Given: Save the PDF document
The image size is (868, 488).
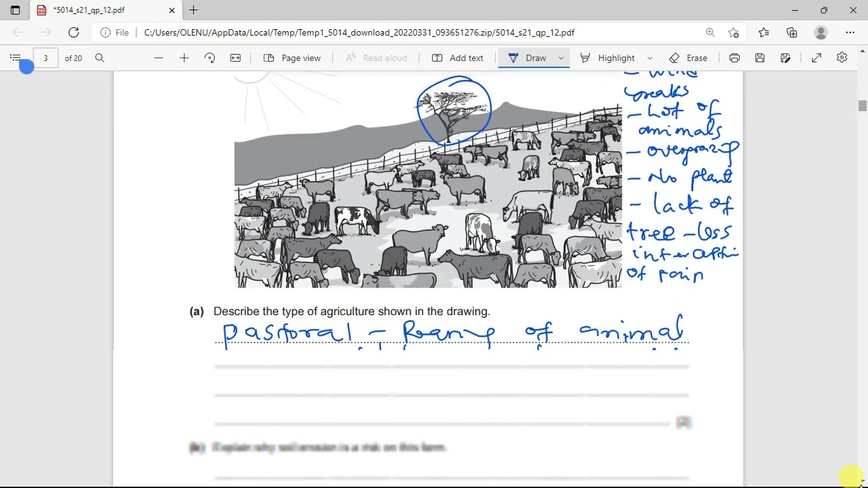Looking at the screenshot, I should point(759,58).
